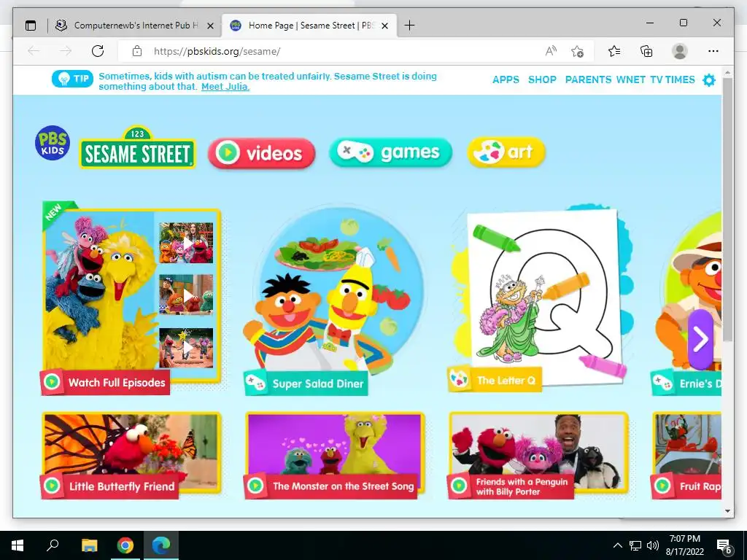
Task: Close the Computernewb's Internet Pub tab
Action: [210, 26]
